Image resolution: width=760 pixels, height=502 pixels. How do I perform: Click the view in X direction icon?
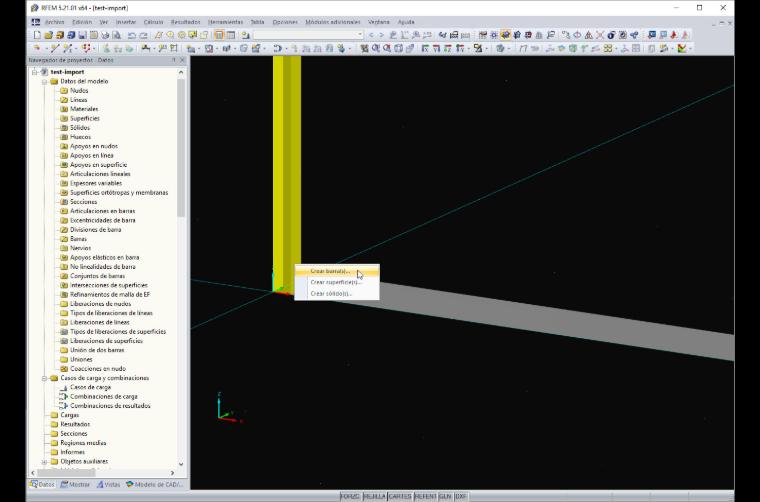(x=425, y=48)
